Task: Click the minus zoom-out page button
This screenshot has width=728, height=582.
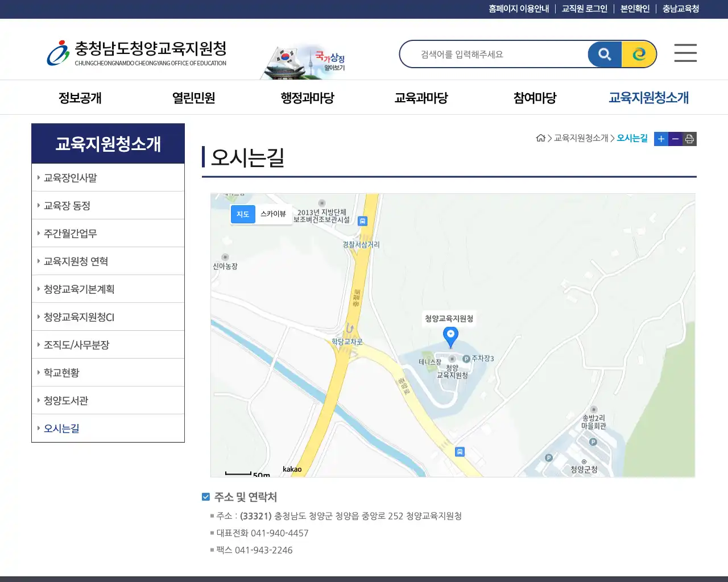Action: tap(675, 139)
